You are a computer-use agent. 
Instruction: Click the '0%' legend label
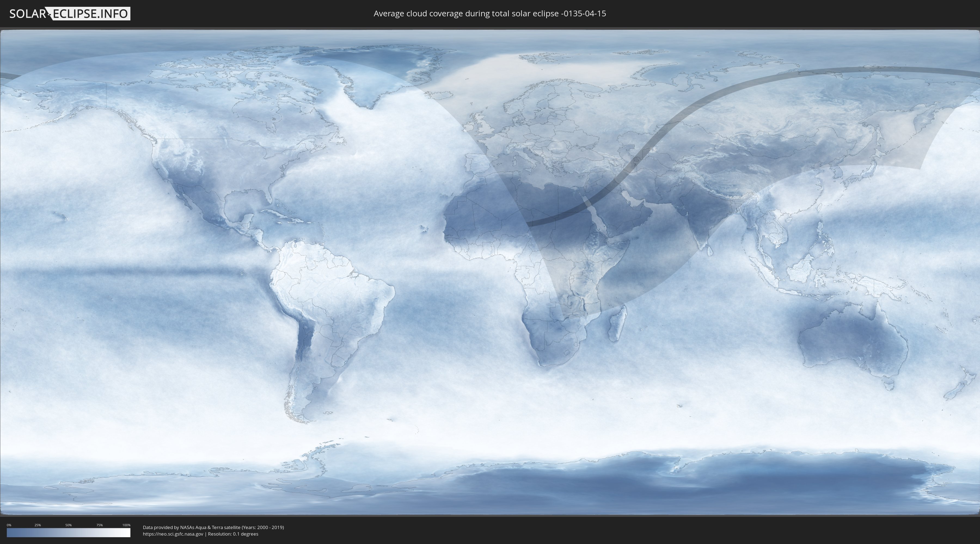tap(9, 525)
